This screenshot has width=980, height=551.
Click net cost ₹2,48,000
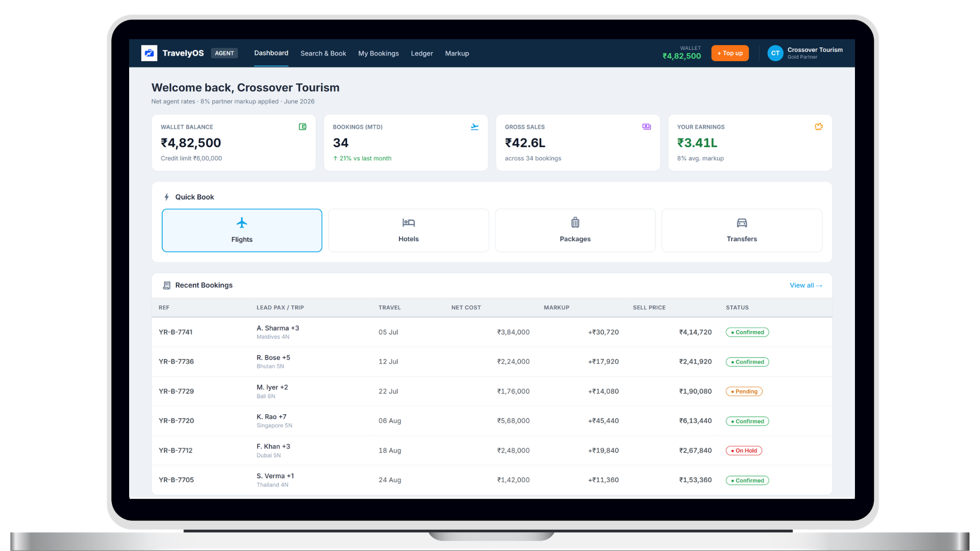click(513, 450)
